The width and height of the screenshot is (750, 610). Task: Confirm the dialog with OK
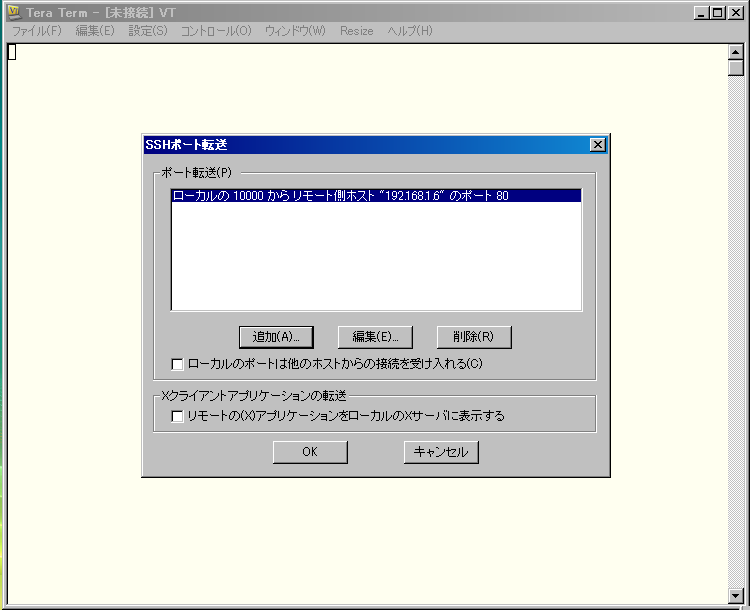click(310, 452)
